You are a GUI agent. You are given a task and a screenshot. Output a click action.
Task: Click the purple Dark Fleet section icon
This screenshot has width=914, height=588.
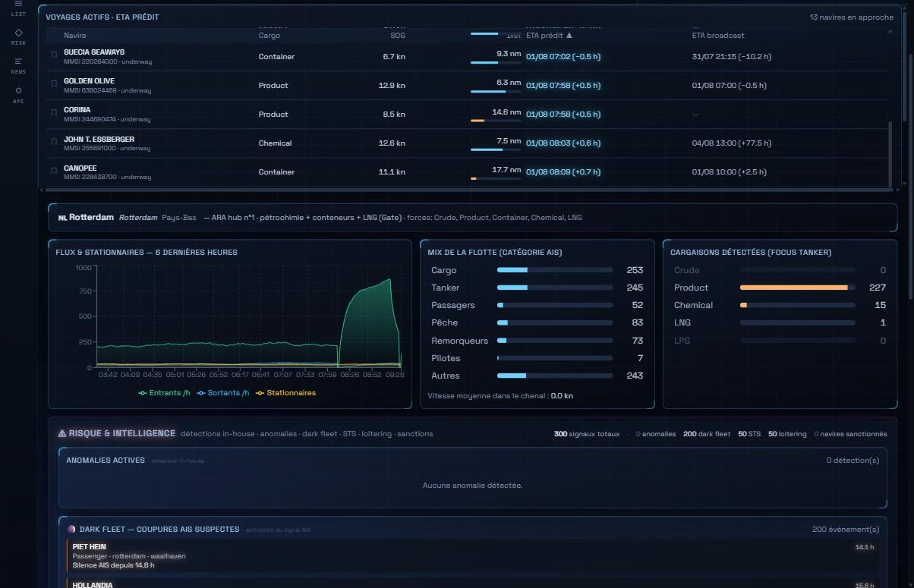(71, 529)
